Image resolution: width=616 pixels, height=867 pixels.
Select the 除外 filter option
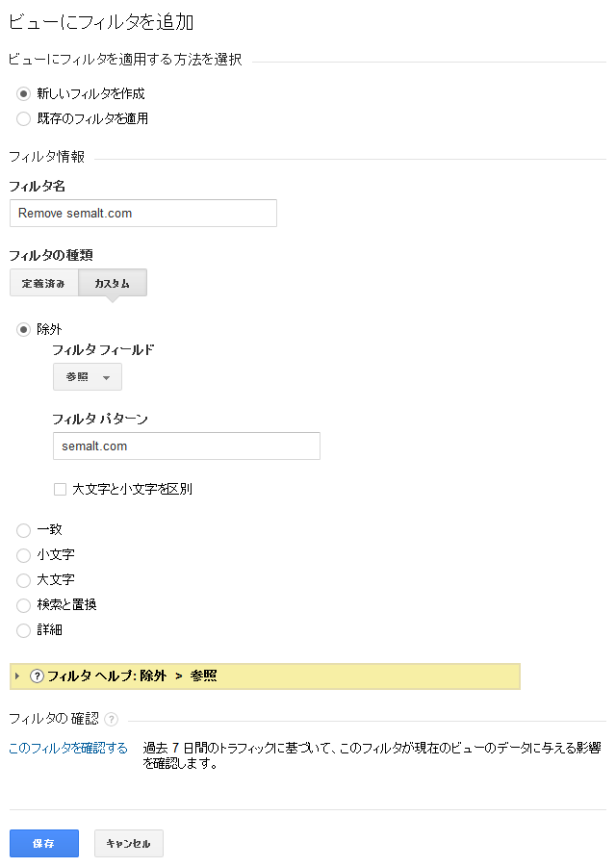coord(24,329)
